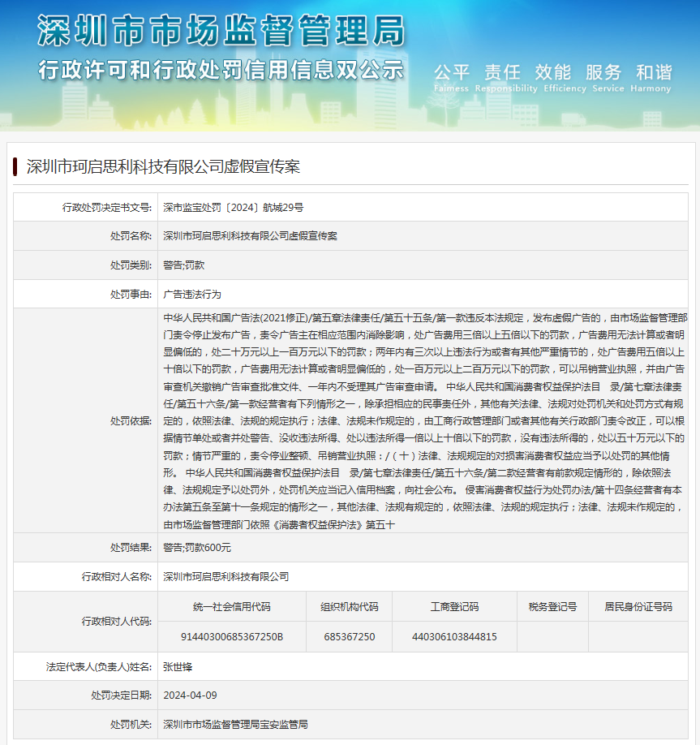Image resolution: width=700 pixels, height=745 pixels.
Task: Click business registration number 440306103844815
Action: pyautogui.click(x=454, y=636)
